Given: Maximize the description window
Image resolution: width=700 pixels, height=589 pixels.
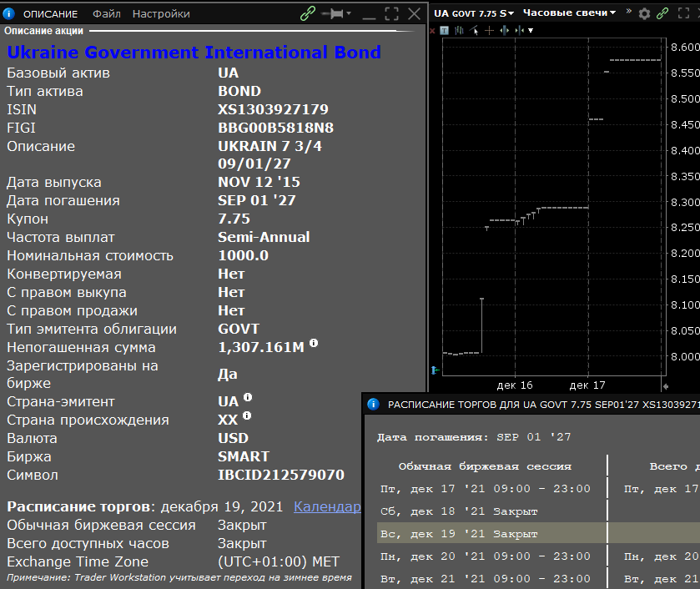Looking at the screenshot, I should pyautogui.click(x=391, y=14).
